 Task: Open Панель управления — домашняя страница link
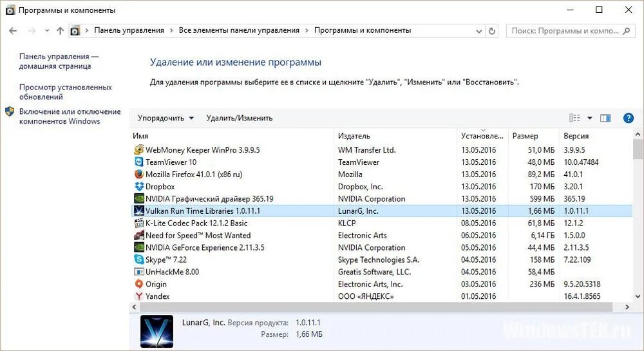[x=59, y=62]
